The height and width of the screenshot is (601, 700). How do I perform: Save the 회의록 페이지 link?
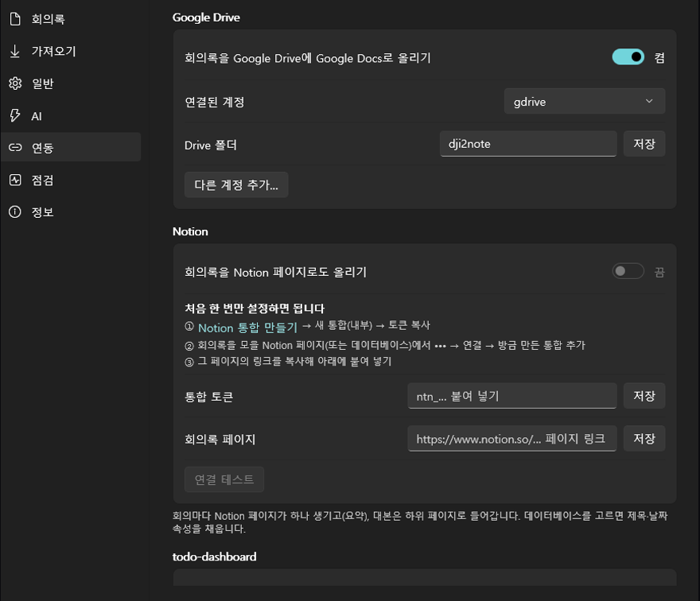pyautogui.click(x=644, y=439)
